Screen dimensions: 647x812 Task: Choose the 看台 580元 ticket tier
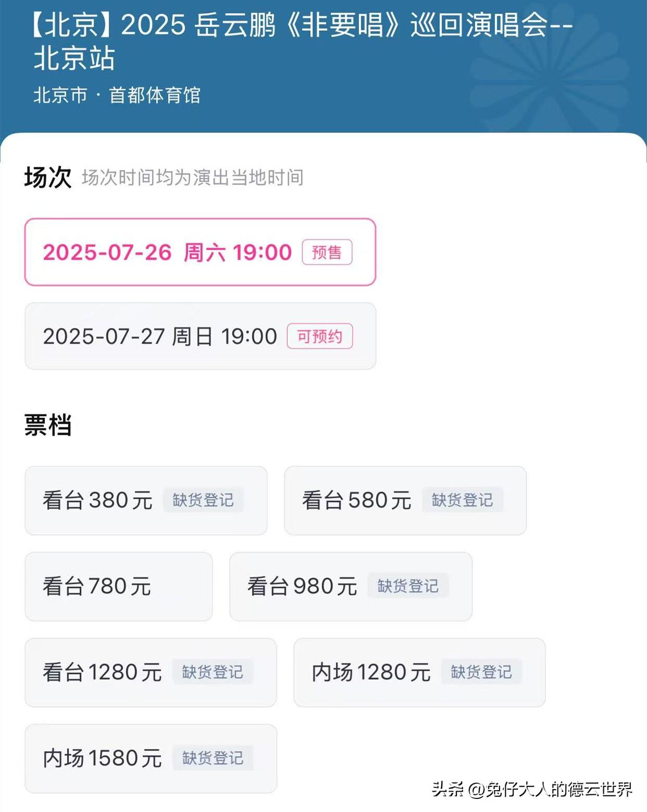[x=405, y=500]
